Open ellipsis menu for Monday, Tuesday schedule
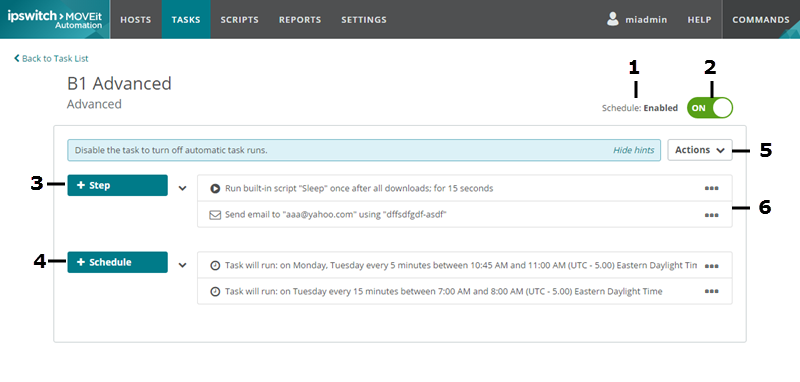The image size is (800, 382). [x=711, y=266]
